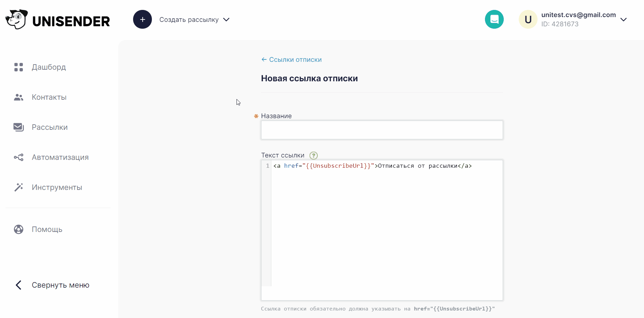The image size is (644, 318).
Task: Open the Создать рассылку dropdown
Action: point(194,20)
